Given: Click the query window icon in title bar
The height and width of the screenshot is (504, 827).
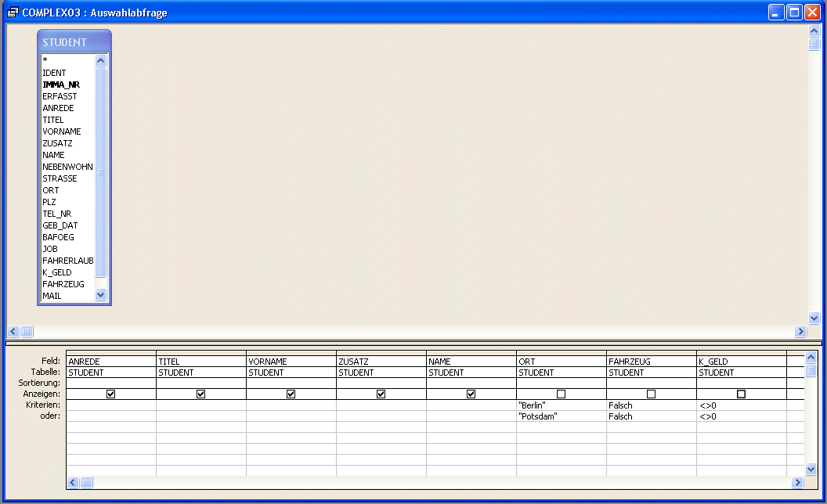Looking at the screenshot, I should click(13, 12).
